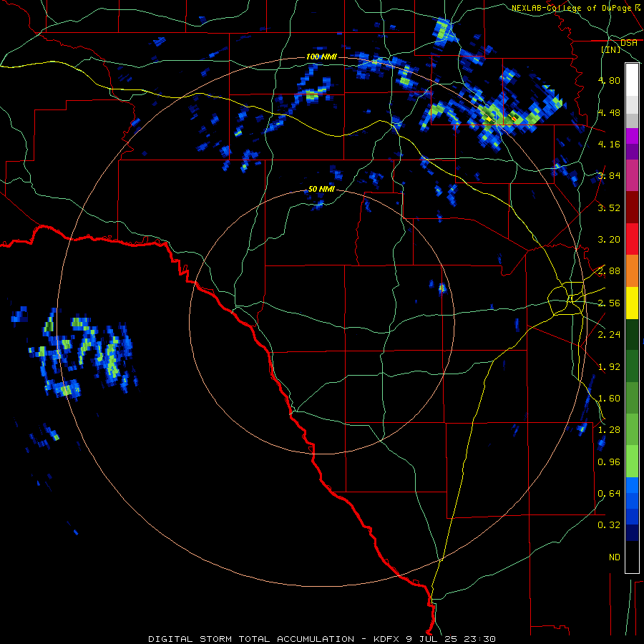Click the 9 JUL 25 date text
This screenshot has width=644, height=644.
point(433,639)
